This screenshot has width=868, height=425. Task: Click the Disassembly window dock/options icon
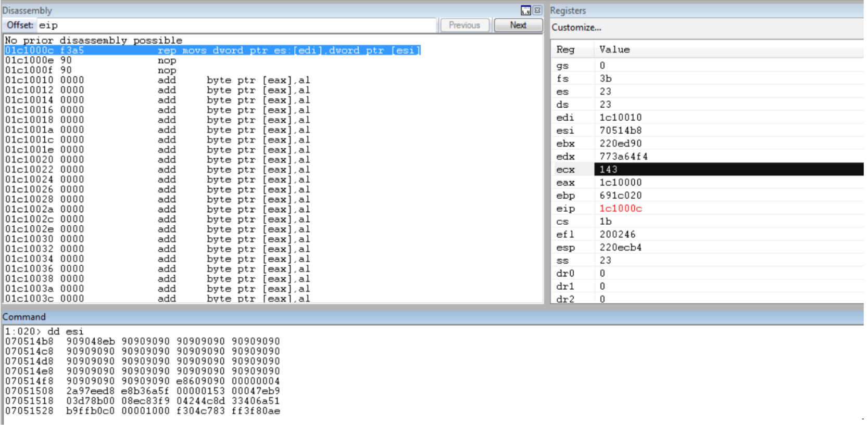coord(525,10)
